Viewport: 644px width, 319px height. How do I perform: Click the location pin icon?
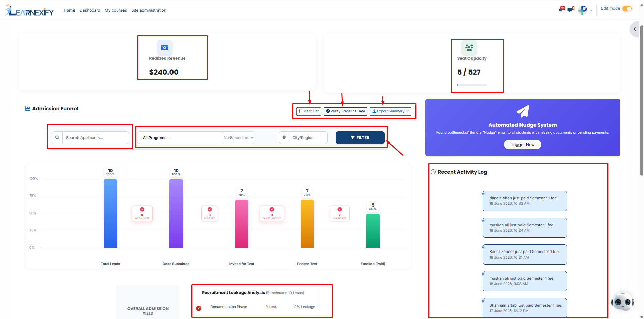point(284,138)
